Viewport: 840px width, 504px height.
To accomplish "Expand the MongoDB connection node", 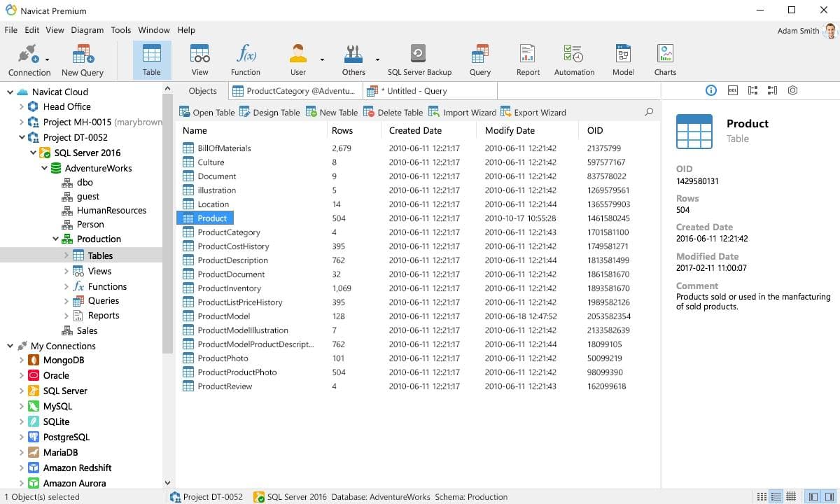I will [x=22, y=360].
